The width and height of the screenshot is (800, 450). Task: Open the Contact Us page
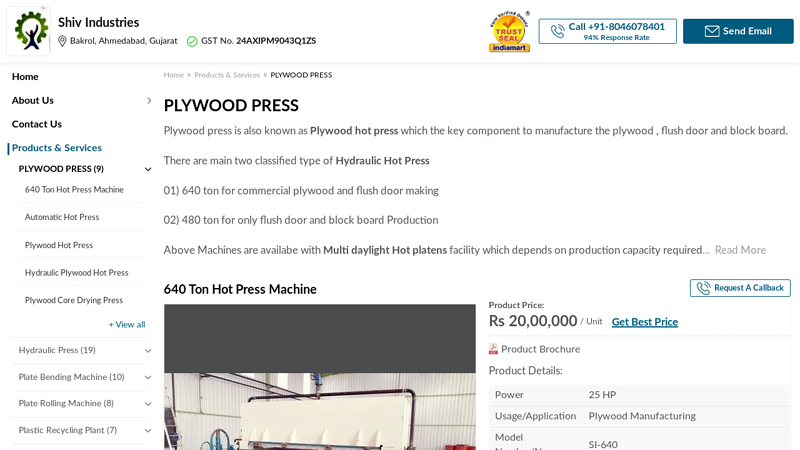tap(37, 124)
